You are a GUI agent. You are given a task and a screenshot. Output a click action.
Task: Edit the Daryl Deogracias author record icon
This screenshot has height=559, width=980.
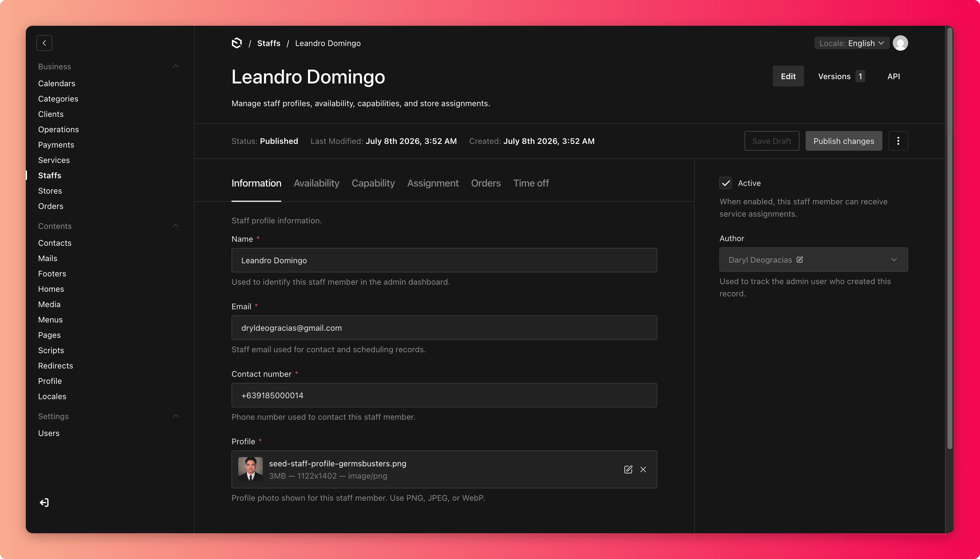click(x=799, y=260)
